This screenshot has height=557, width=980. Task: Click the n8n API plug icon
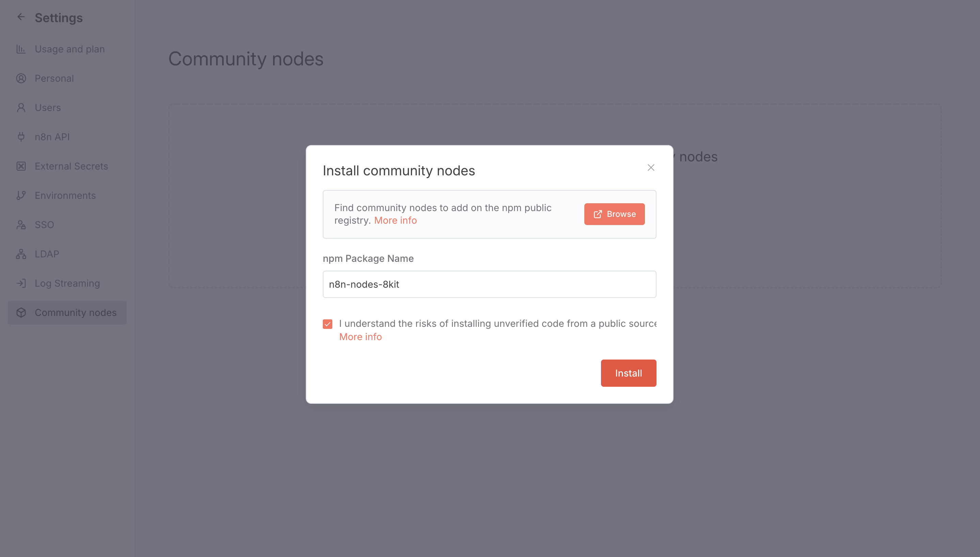tap(21, 137)
